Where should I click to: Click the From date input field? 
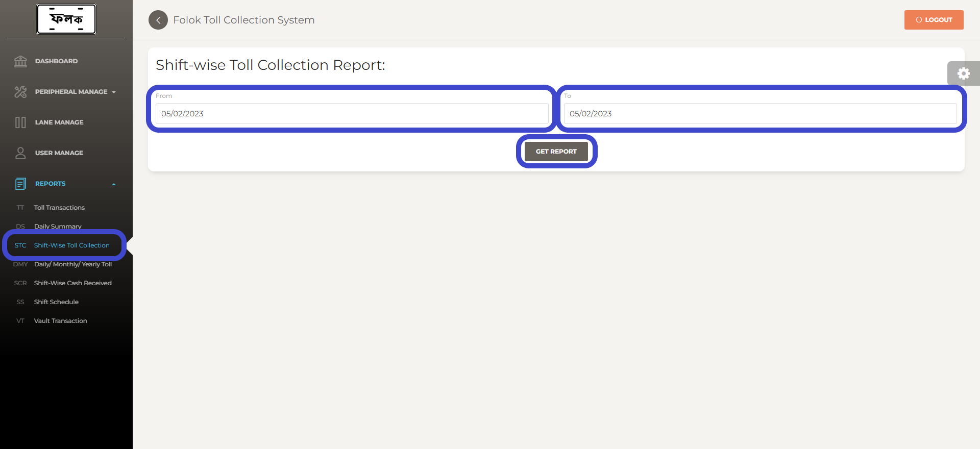[x=352, y=114]
